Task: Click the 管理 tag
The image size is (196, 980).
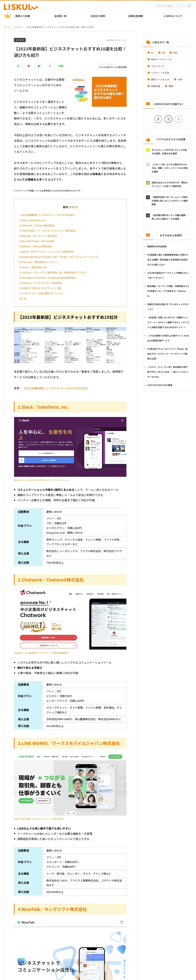Action: (x=169, y=86)
